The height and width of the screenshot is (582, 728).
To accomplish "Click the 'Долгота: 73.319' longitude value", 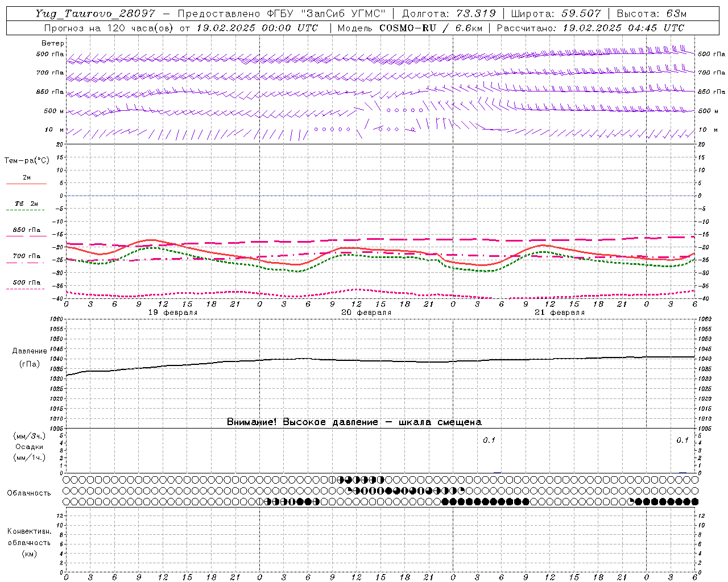I will [x=449, y=14].
